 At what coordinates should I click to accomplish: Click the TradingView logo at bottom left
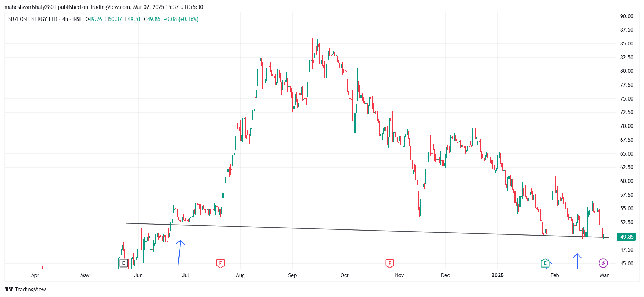(x=25, y=289)
